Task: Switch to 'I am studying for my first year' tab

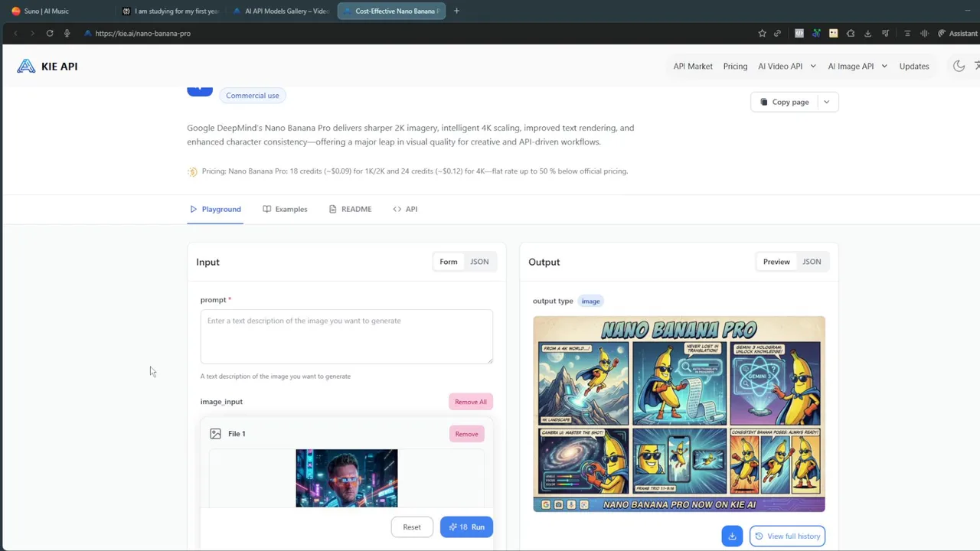Action: (170, 11)
